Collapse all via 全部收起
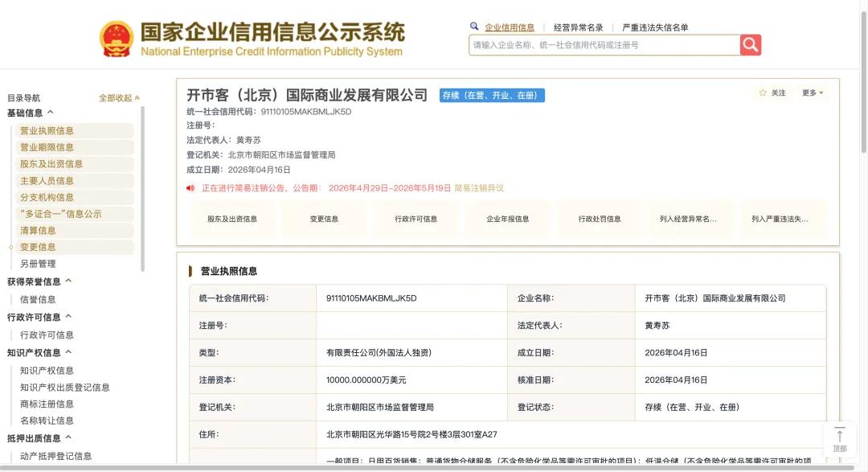 [x=119, y=98]
